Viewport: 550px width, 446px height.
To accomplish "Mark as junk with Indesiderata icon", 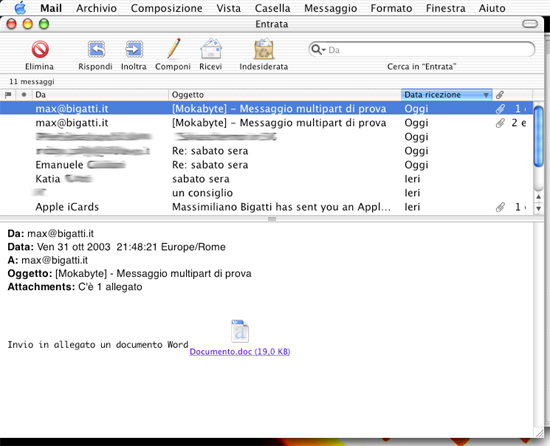I will pyautogui.click(x=263, y=48).
